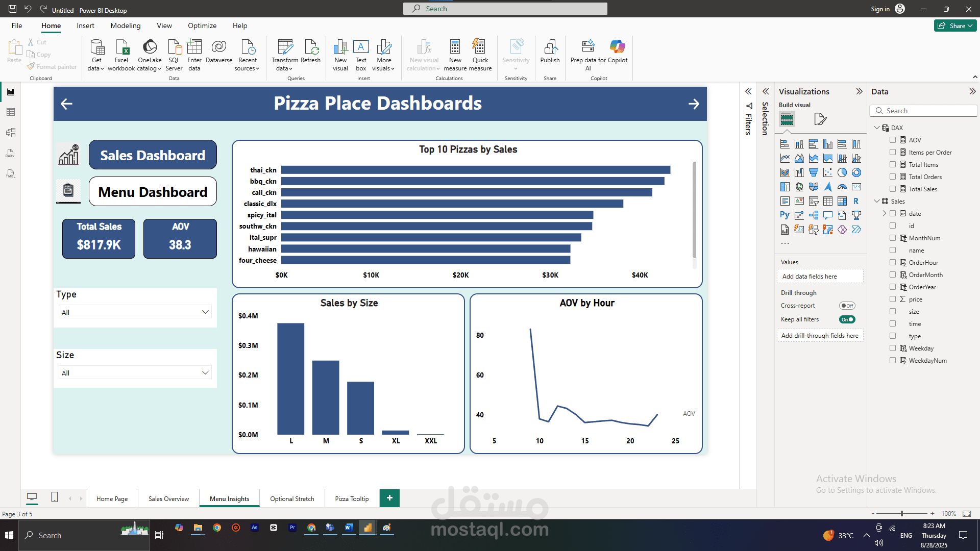The height and width of the screenshot is (551, 980).
Task: Click the Menu Dashboard button in report
Action: click(x=152, y=191)
